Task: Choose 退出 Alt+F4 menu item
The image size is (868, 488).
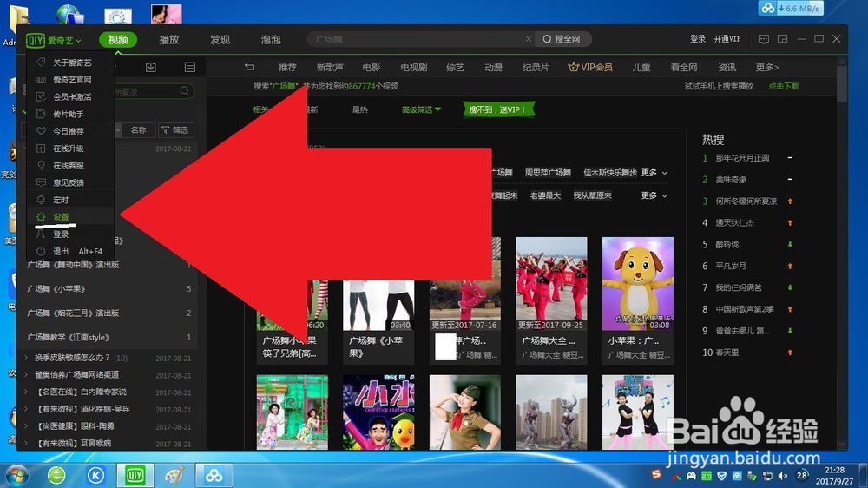Action: tap(71, 252)
